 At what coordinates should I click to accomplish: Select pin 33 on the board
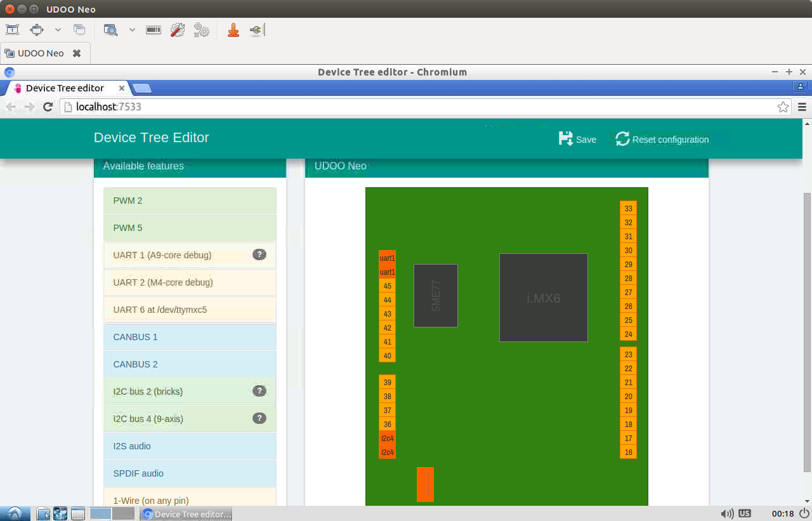pyautogui.click(x=628, y=208)
